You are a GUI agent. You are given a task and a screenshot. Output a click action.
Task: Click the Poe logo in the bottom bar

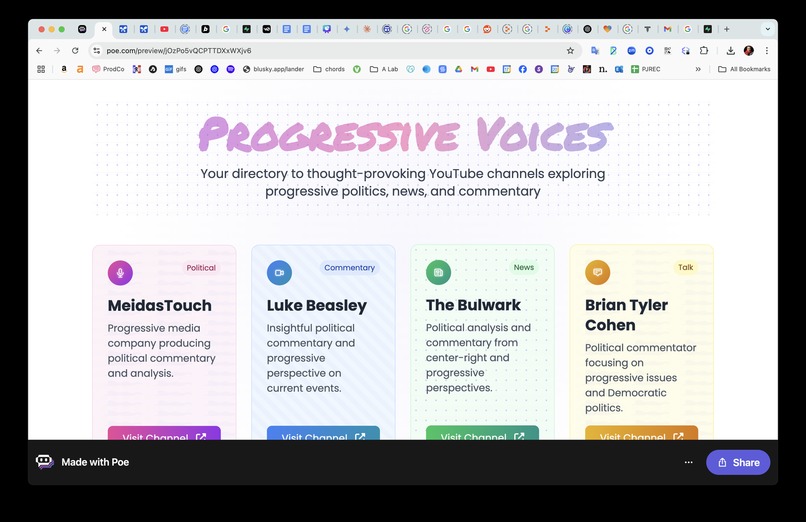[45, 462]
